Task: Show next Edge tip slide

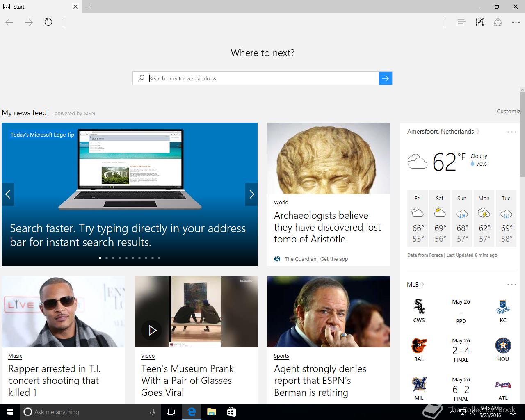Action: 251,194
